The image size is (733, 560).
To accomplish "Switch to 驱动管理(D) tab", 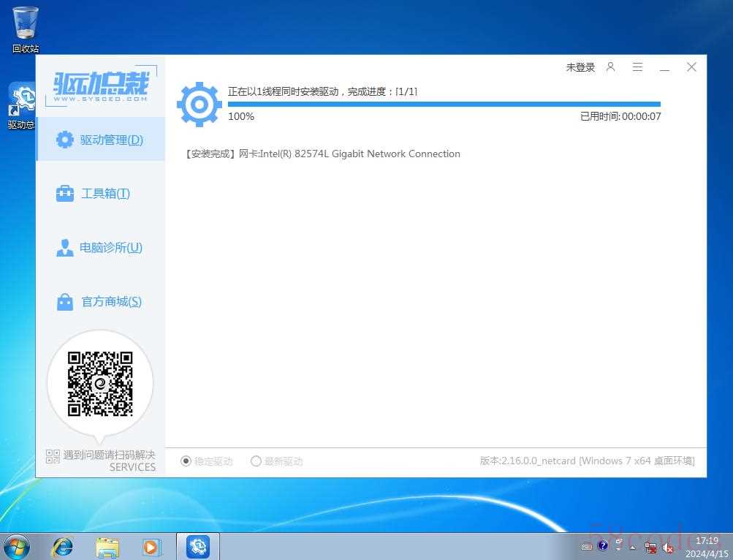I will coord(101,140).
